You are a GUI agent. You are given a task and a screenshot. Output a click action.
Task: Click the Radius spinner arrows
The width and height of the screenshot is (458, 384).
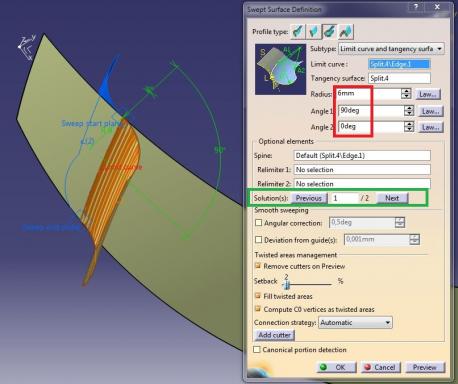click(x=406, y=94)
